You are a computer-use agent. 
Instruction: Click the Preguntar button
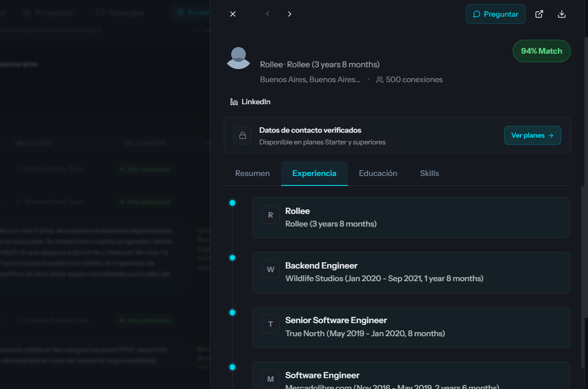click(495, 14)
